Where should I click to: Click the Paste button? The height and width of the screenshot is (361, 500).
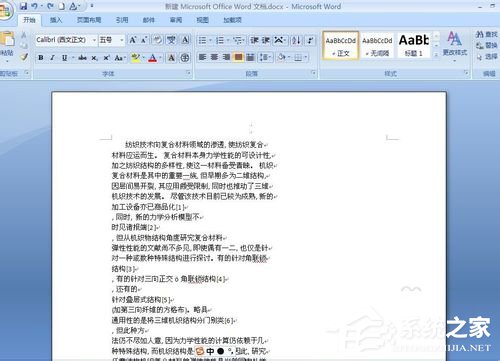coord(6,46)
